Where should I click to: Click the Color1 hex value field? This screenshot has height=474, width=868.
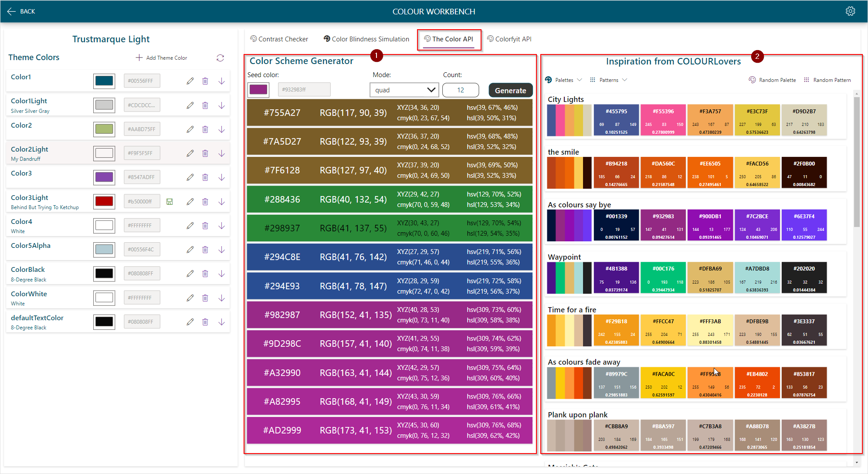point(142,81)
